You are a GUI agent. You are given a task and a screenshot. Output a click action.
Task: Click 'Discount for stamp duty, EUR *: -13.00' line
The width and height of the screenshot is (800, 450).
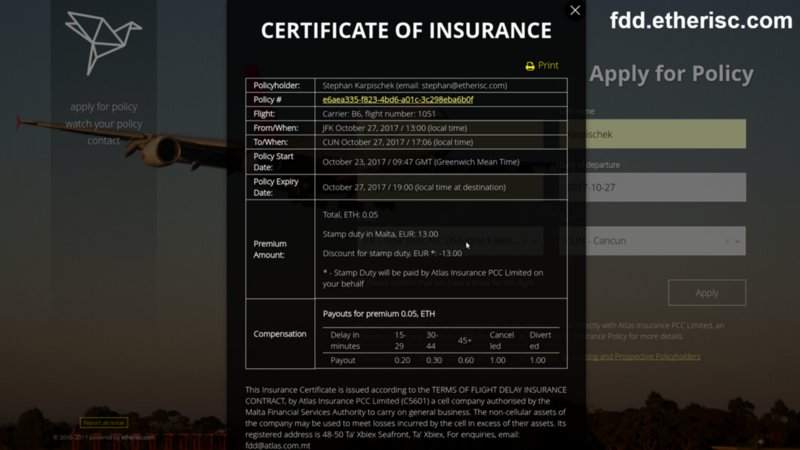pyautogui.click(x=392, y=254)
